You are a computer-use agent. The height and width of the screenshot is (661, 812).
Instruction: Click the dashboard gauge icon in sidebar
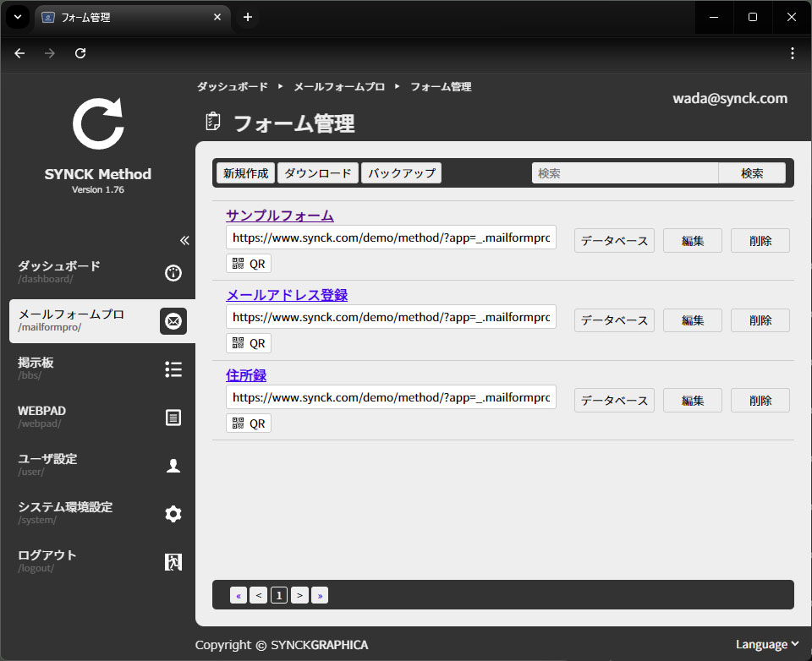173,273
